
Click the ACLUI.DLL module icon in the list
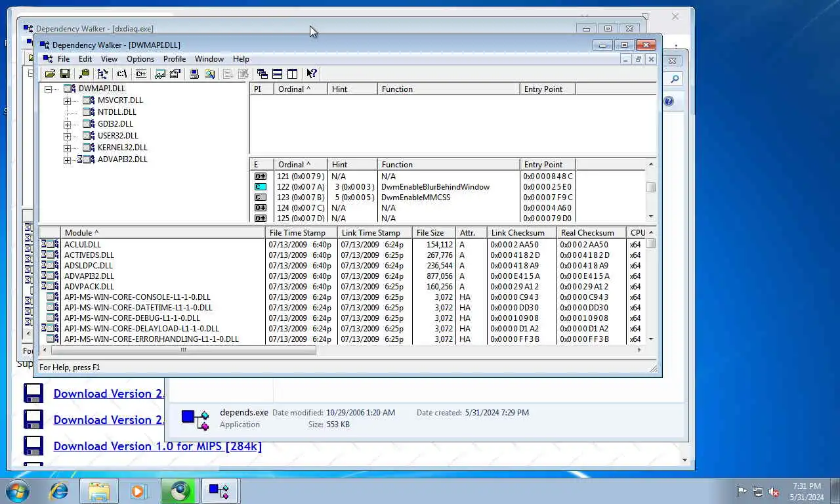tap(50, 245)
